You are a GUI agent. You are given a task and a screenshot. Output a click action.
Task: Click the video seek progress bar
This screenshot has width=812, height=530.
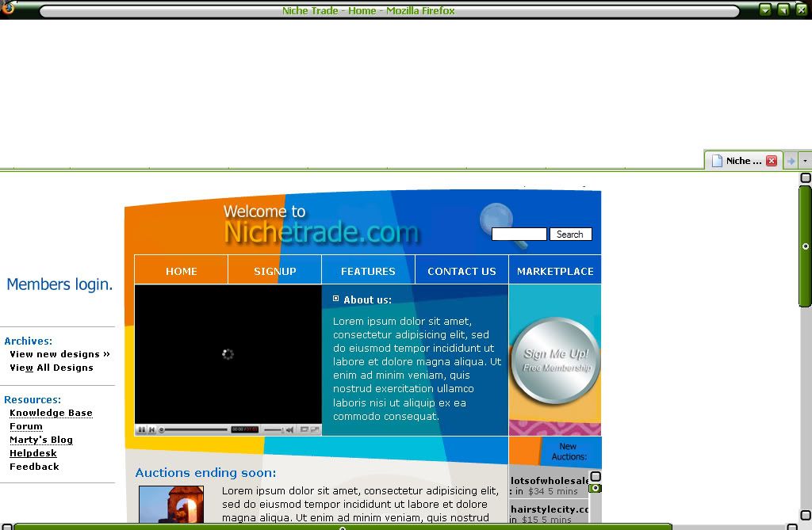[x=193, y=429]
